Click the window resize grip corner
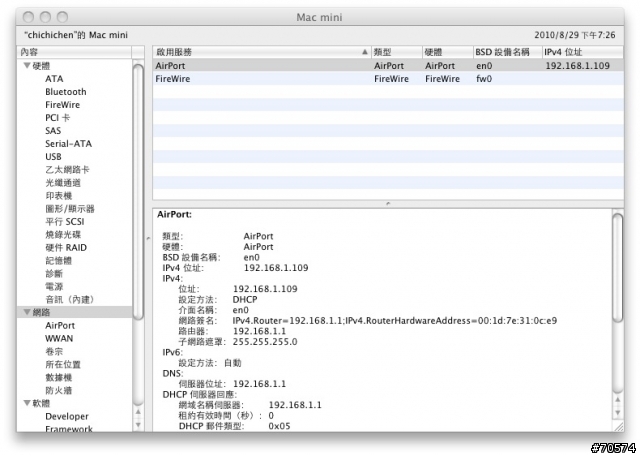The height and width of the screenshot is (456, 640). coord(619,426)
